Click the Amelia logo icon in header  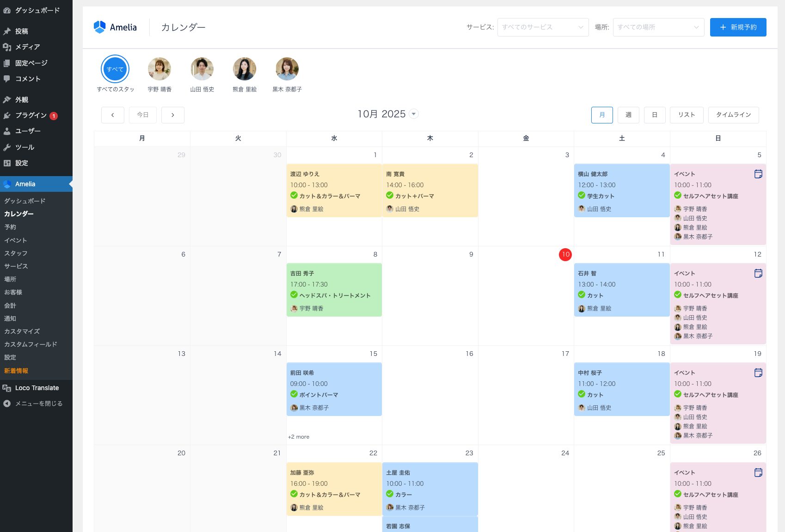pyautogui.click(x=99, y=27)
